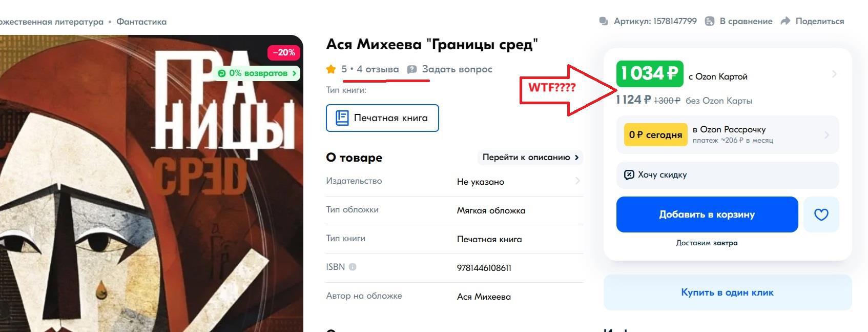The image size is (868, 332).
Task: Open the book cover image
Action: pyautogui.click(x=152, y=184)
